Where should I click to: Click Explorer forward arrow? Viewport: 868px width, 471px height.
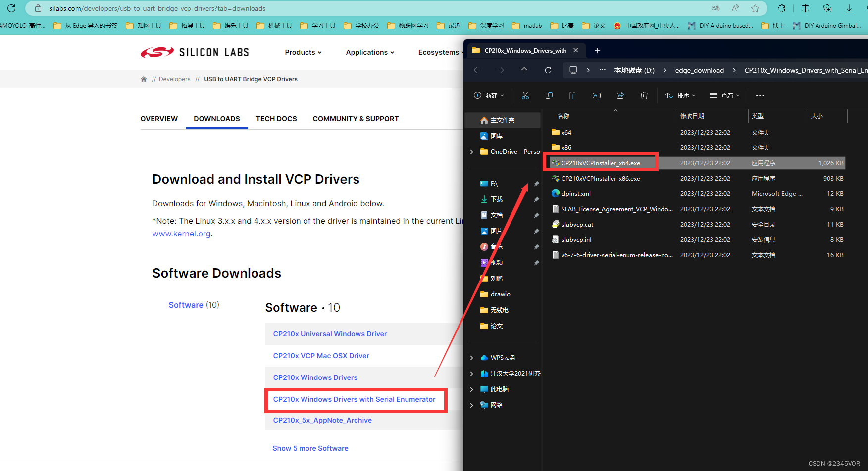[501, 70]
